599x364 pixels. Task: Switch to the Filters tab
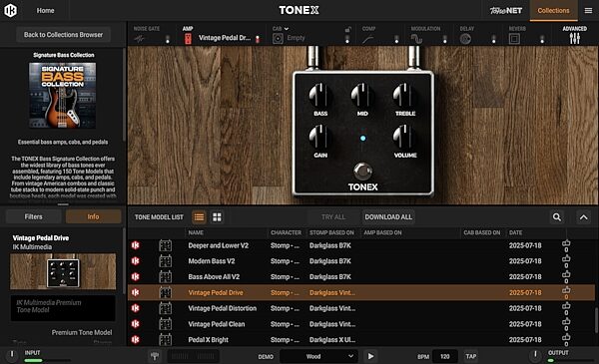pyautogui.click(x=34, y=216)
